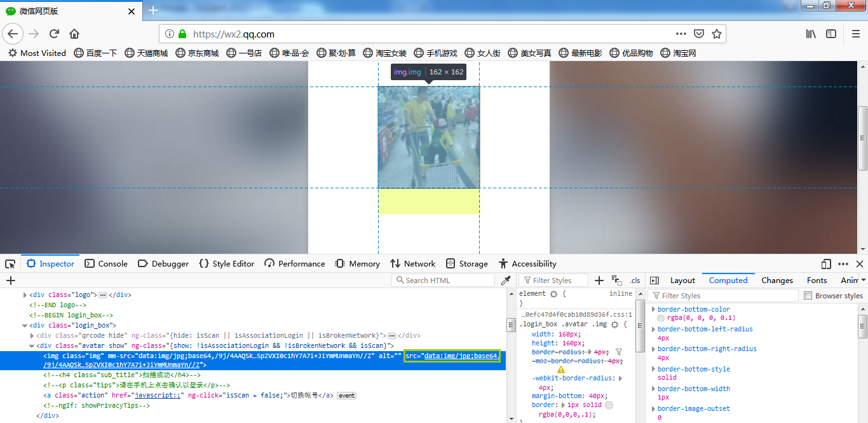Click the Forward navigation arrow
Screen dimensions: 868x423
34,34
